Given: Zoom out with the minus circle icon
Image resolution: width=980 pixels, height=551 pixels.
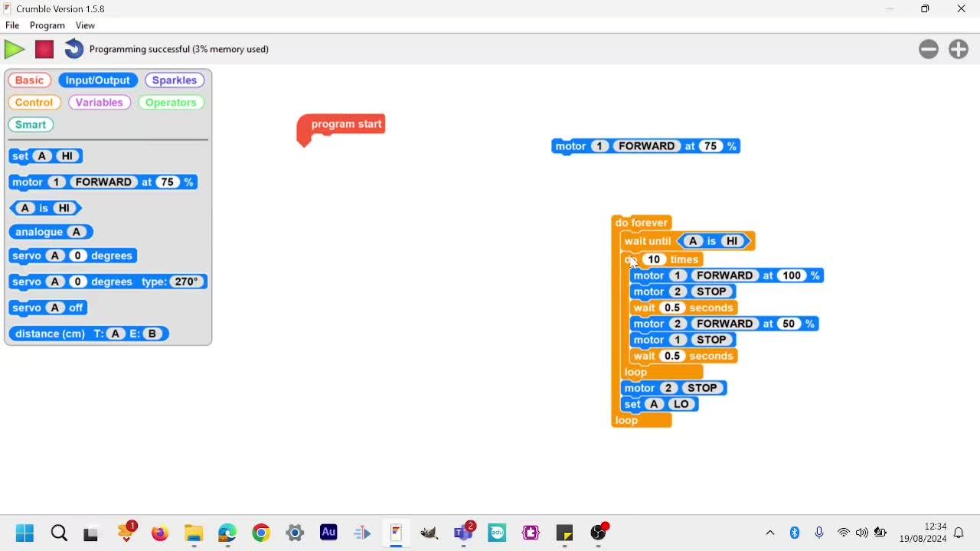Looking at the screenshot, I should 929,50.
